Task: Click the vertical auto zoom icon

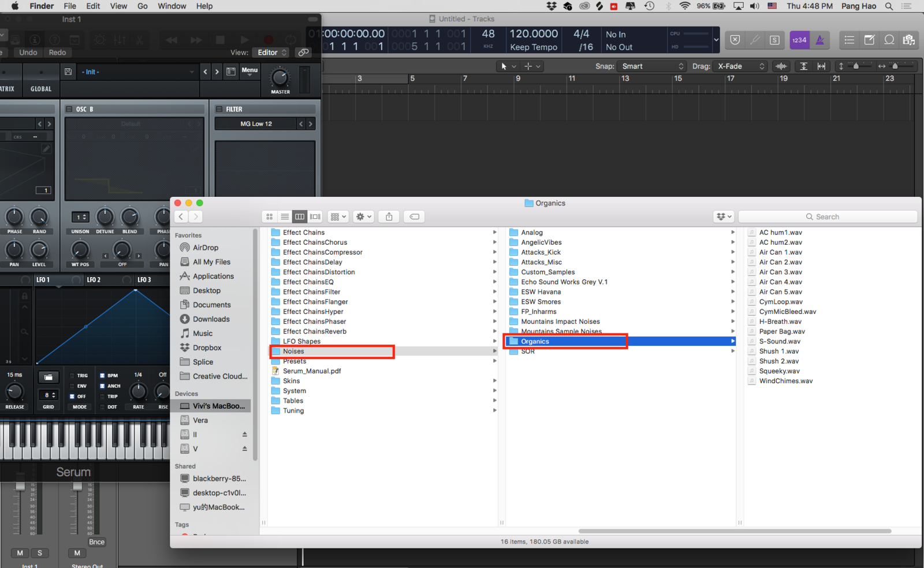Action: coord(803,66)
